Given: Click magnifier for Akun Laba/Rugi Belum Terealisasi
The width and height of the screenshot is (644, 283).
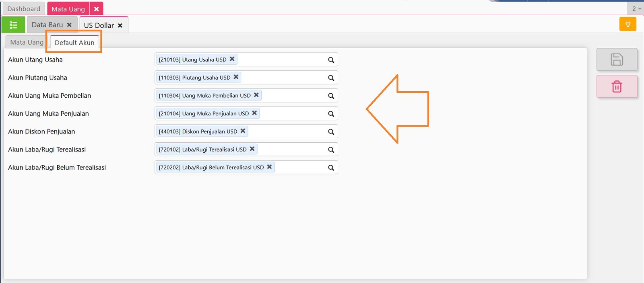Looking at the screenshot, I should tap(331, 168).
